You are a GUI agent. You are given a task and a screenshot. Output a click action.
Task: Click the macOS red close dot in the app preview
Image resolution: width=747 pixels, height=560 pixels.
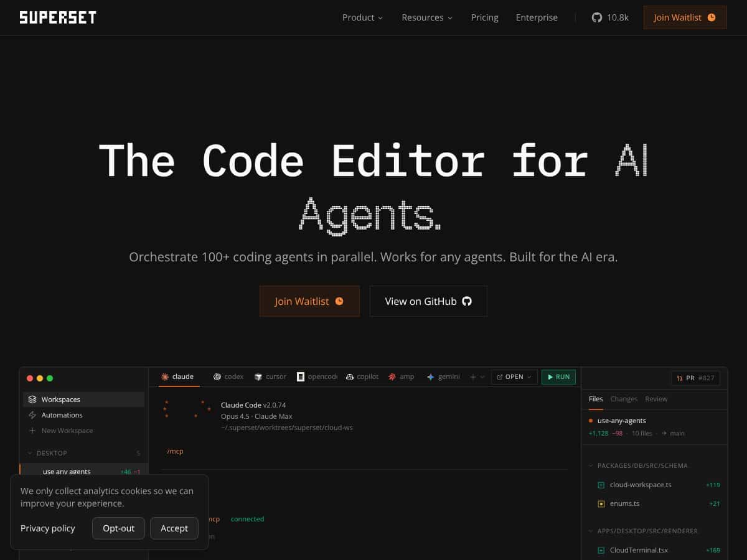30,378
